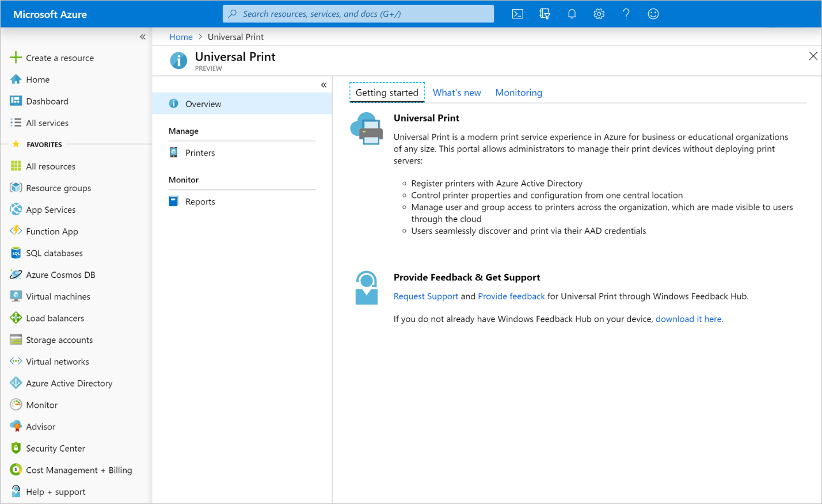The height and width of the screenshot is (504, 822).
Task: Click the App Services globe icon
Action: [x=16, y=209]
